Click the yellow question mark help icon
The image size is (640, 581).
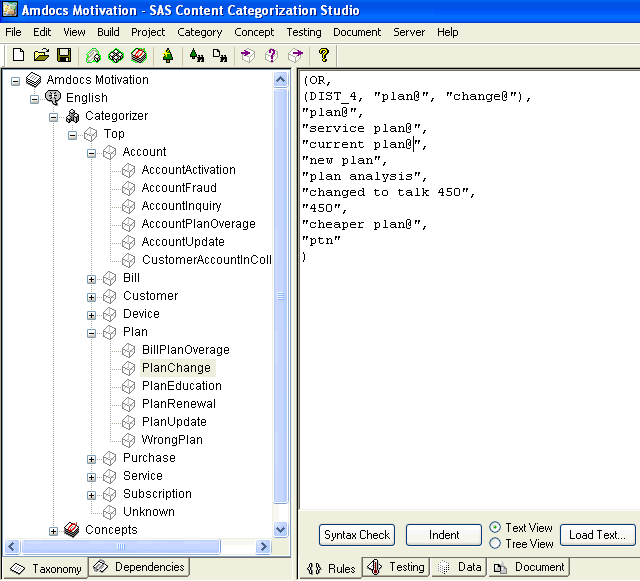324,55
